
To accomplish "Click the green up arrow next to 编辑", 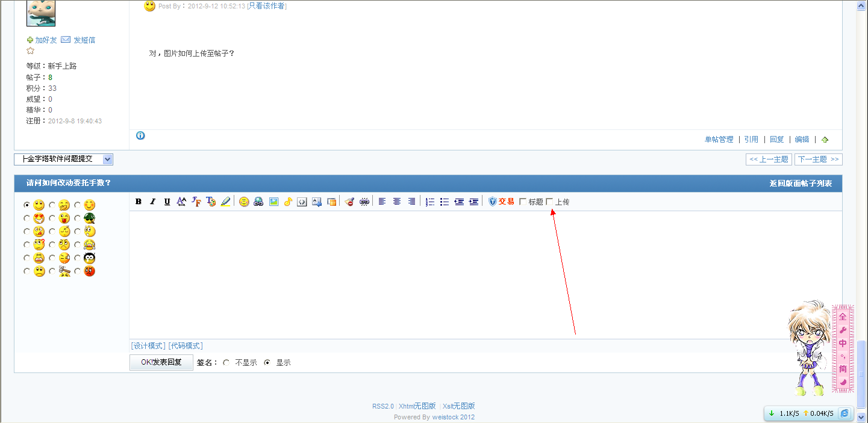I will click(x=825, y=140).
